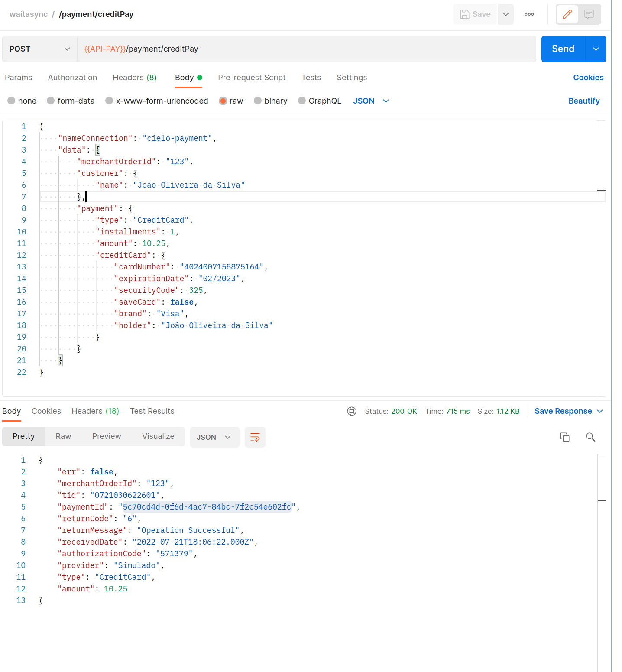The height and width of the screenshot is (672, 622).
Task: Open the JSON language selector
Action: [x=370, y=101]
